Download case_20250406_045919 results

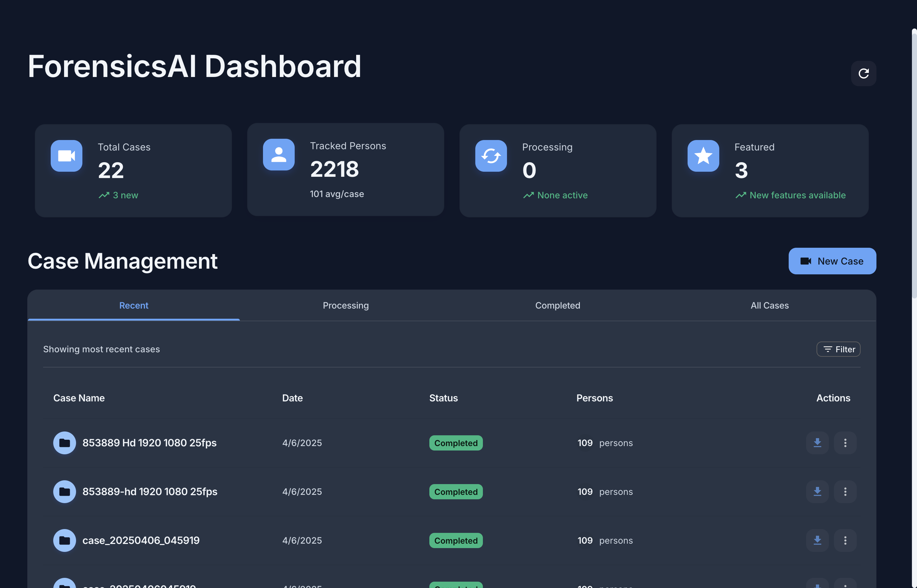(817, 540)
